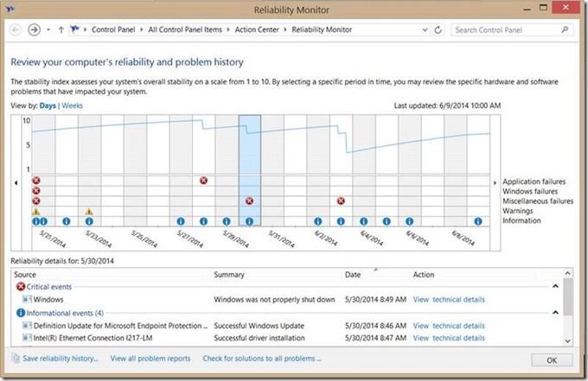This screenshot has width=588, height=381.
Task: Focus the Search Control Panel box
Action: click(506, 30)
